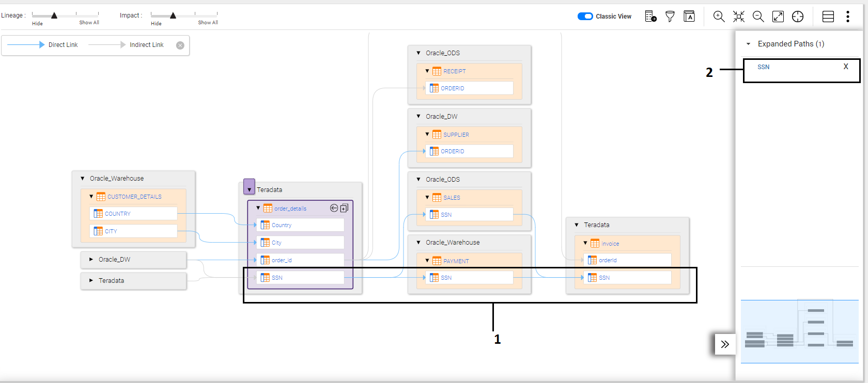The height and width of the screenshot is (383, 868).
Task: Select the COUNTRY column in CUSTOMER_DETAILS
Action: pyautogui.click(x=133, y=214)
